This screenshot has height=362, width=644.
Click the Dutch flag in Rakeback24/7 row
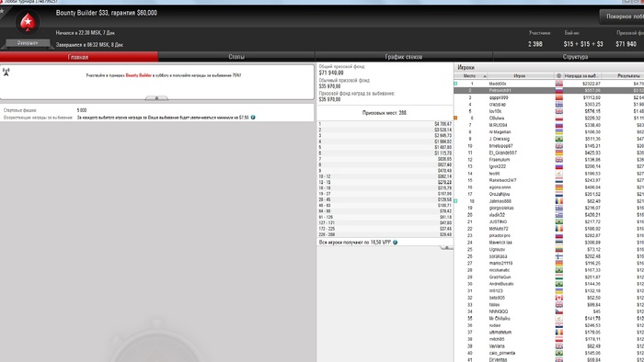[558, 180]
